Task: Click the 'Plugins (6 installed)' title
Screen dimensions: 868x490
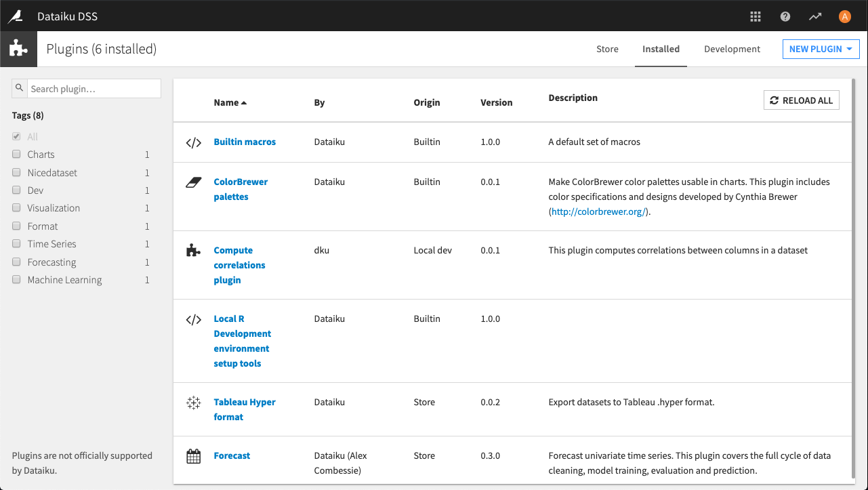Action: point(102,49)
